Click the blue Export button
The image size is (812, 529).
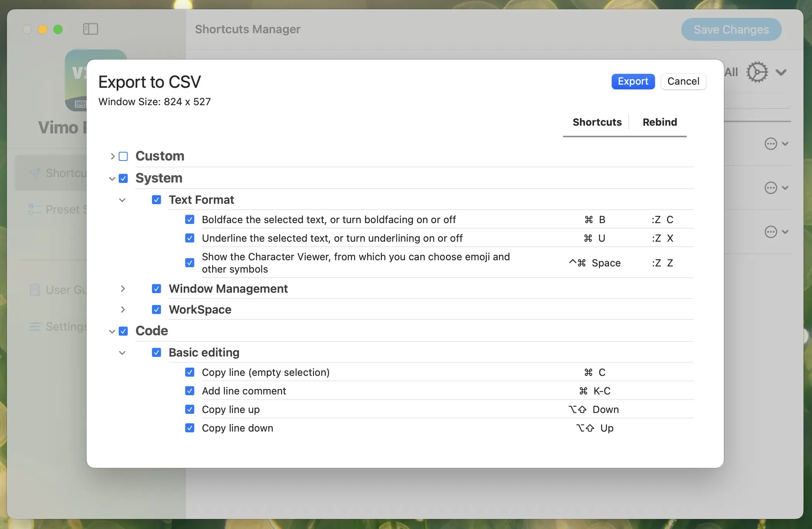pyautogui.click(x=633, y=81)
